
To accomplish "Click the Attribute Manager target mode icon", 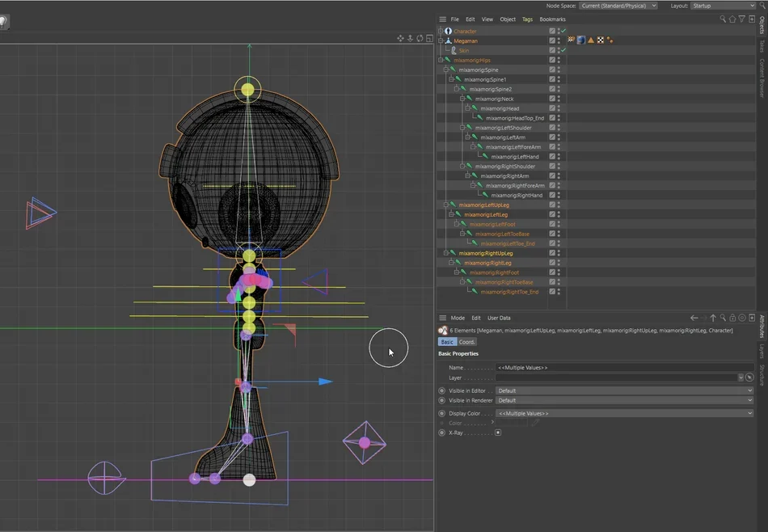I will [742, 318].
